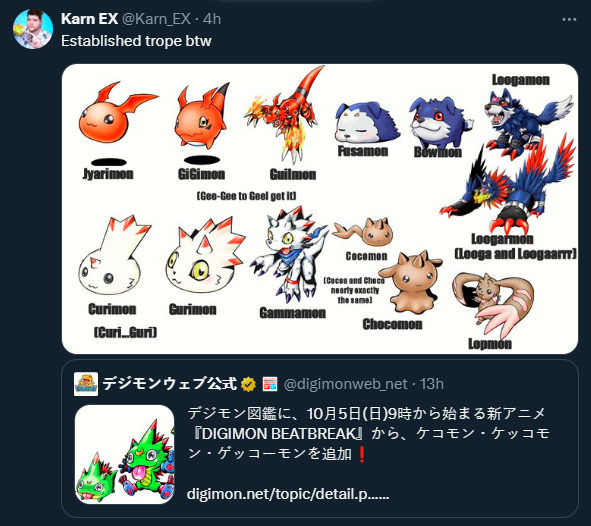
Task: Open Karn EX profile avatar
Action: pos(33,29)
